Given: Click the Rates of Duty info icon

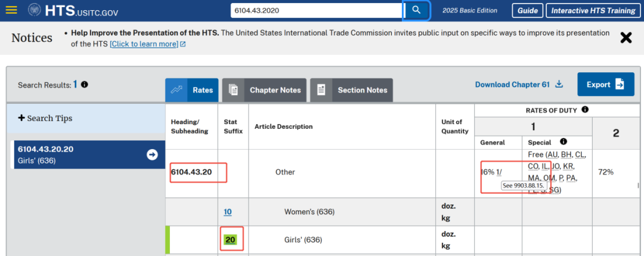Looking at the screenshot, I should (x=585, y=110).
